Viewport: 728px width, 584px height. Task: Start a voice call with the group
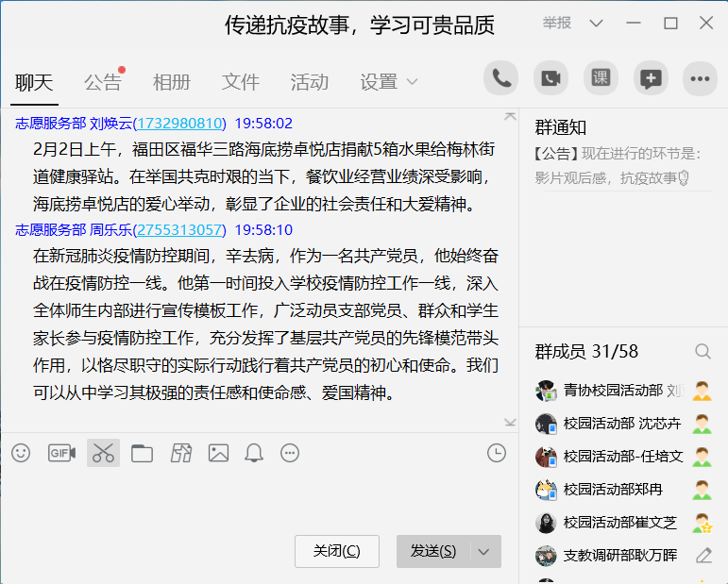(x=501, y=78)
